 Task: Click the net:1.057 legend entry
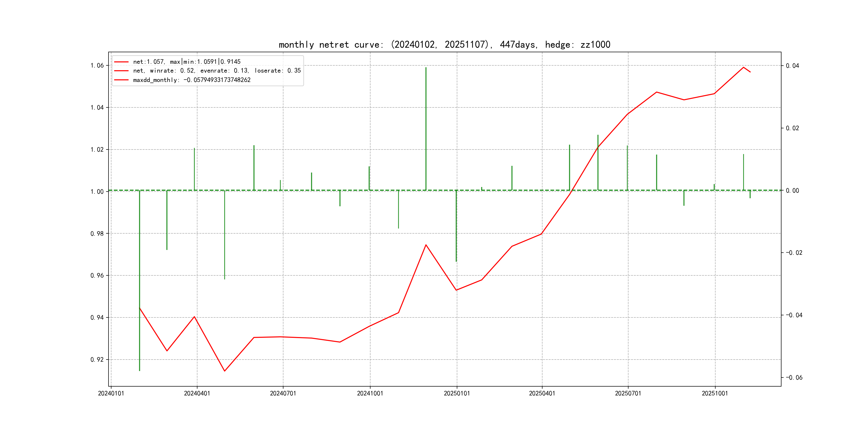[x=186, y=62]
